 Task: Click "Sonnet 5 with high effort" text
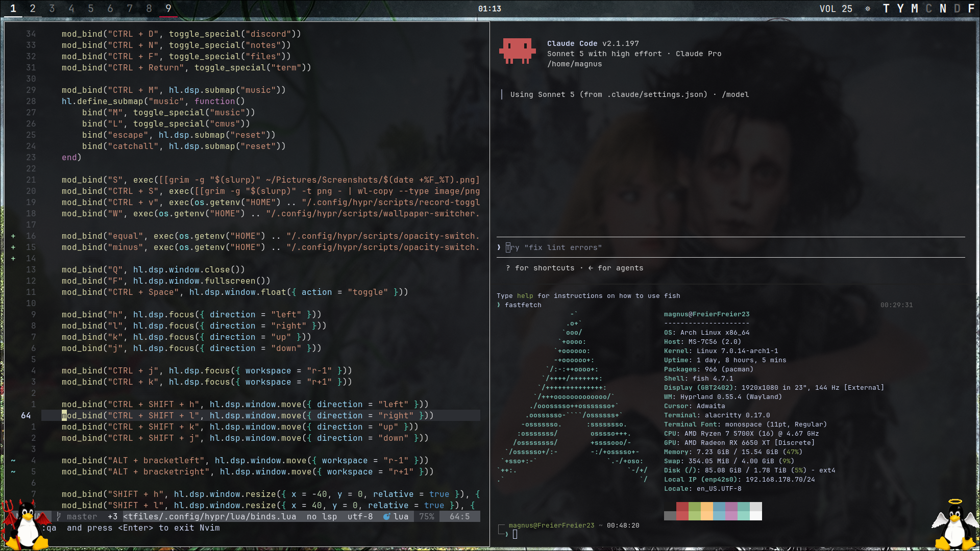pos(604,54)
